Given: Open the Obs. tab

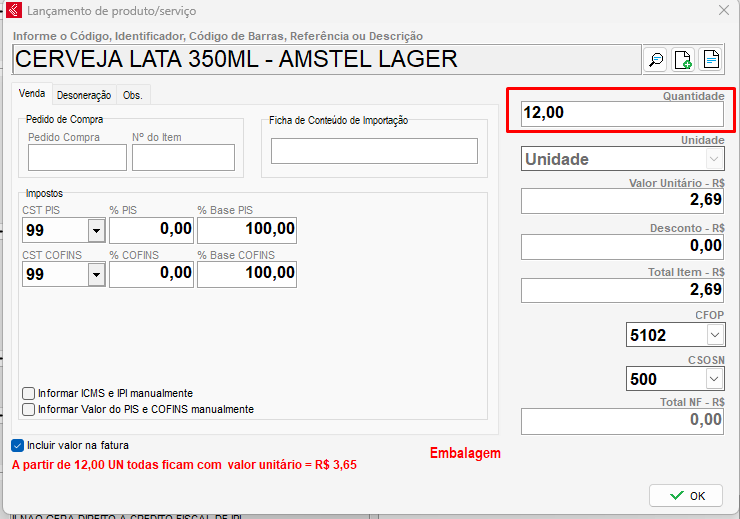Looking at the screenshot, I should 132,95.
